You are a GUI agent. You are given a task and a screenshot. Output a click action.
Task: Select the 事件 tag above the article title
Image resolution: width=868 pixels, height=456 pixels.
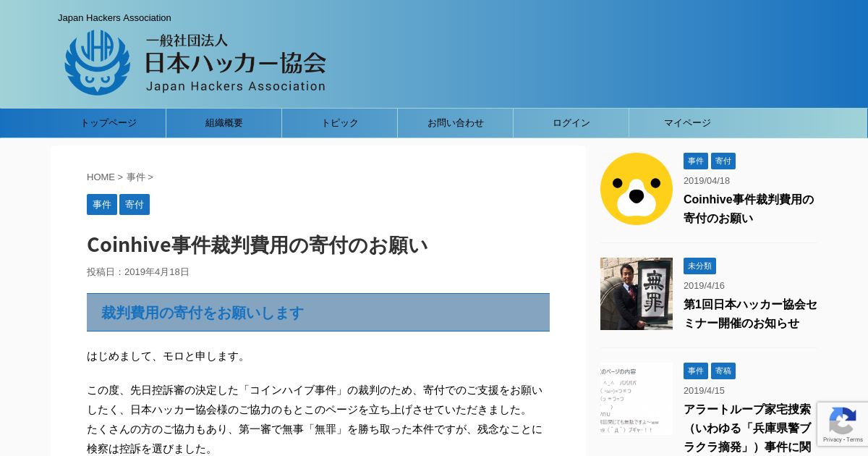point(102,205)
